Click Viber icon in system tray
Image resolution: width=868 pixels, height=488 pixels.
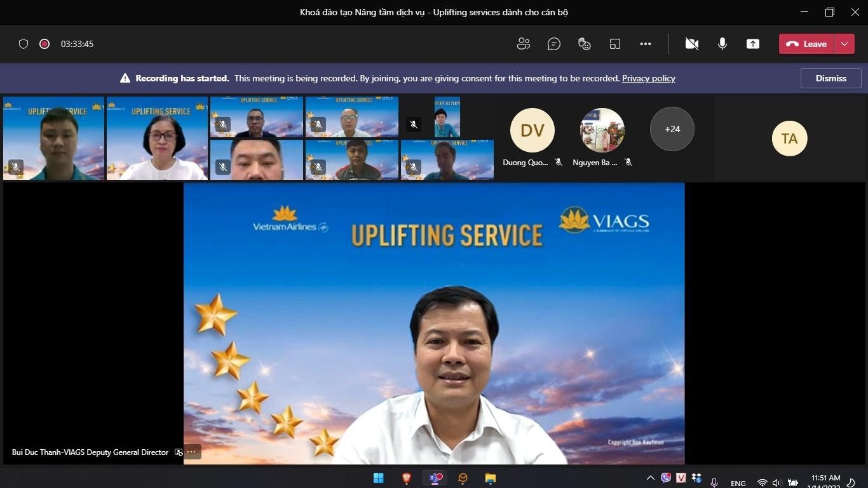[666, 478]
